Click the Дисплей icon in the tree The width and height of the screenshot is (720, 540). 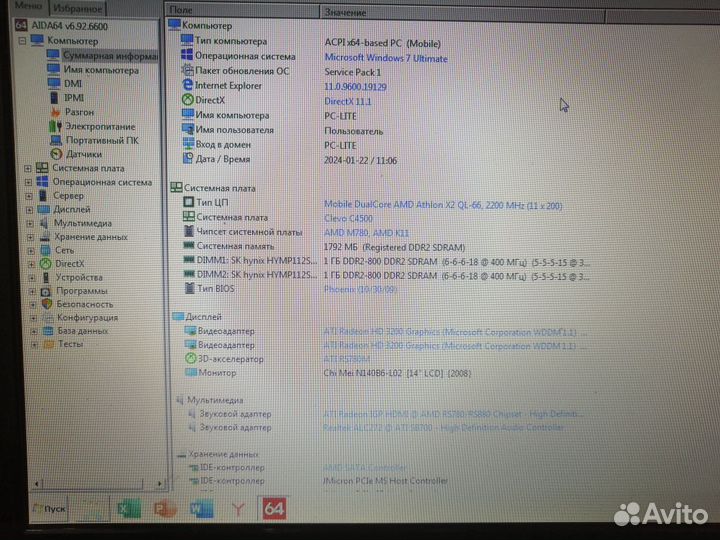(x=44, y=209)
